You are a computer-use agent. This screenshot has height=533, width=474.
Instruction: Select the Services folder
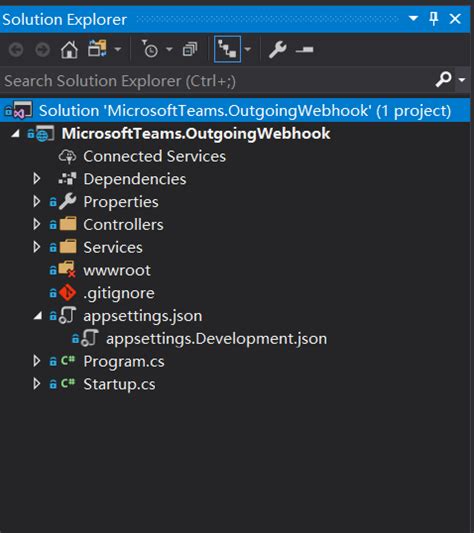[113, 247]
